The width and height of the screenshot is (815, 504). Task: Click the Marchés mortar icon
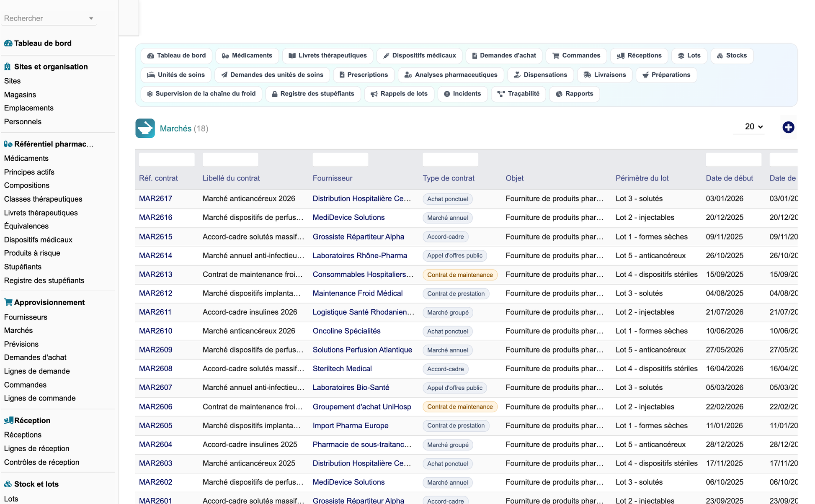(x=145, y=128)
